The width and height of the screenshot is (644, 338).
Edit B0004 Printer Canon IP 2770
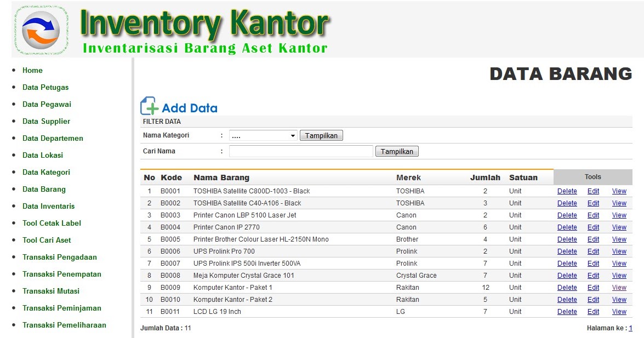[593, 227]
